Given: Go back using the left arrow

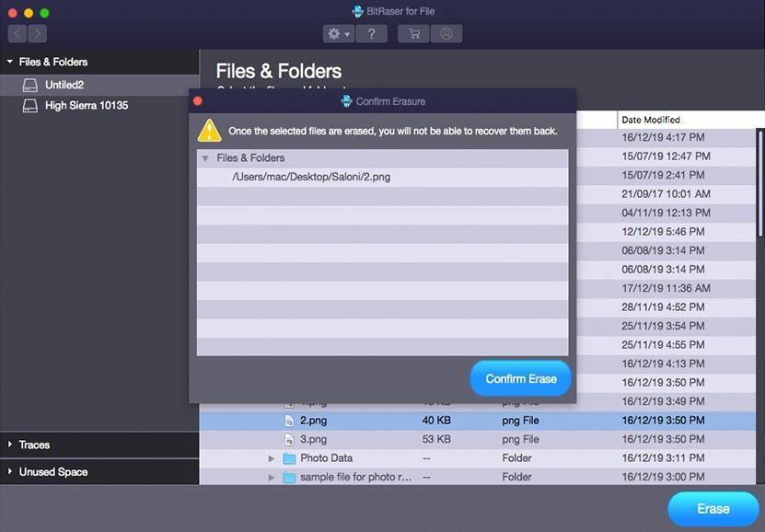Looking at the screenshot, I should click(x=17, y=34).
